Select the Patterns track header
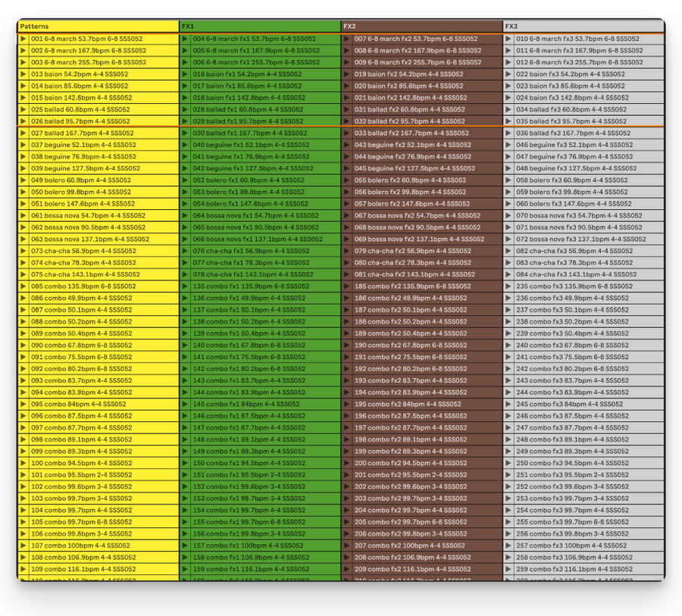This screenshot has width=682, height=616. 99,27
